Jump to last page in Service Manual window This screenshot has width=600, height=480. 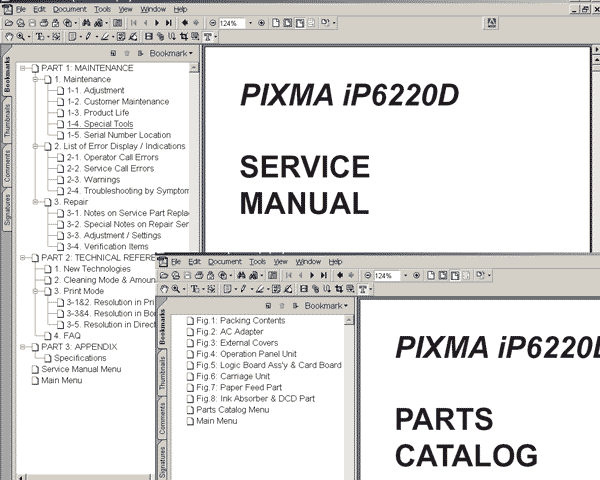click(168, 23)
